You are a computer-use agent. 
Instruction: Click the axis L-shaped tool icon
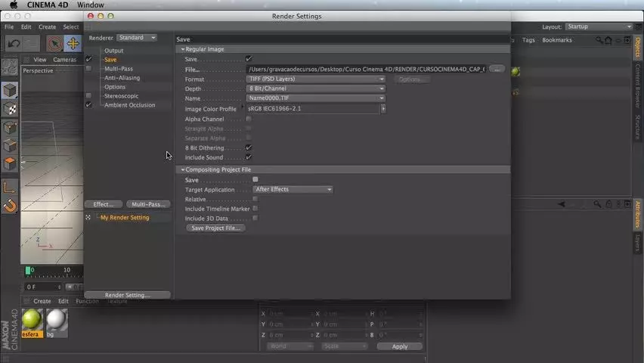(x=10, y=188)
